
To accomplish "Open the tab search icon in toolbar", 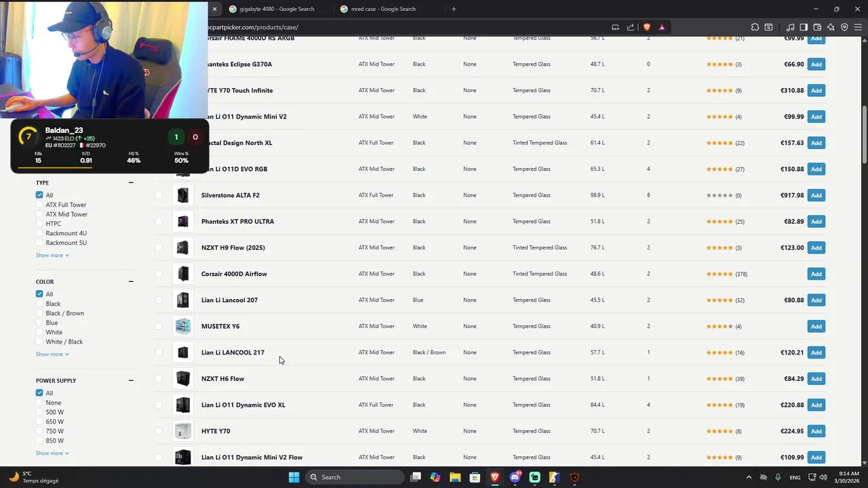I will tap(768, 27).
